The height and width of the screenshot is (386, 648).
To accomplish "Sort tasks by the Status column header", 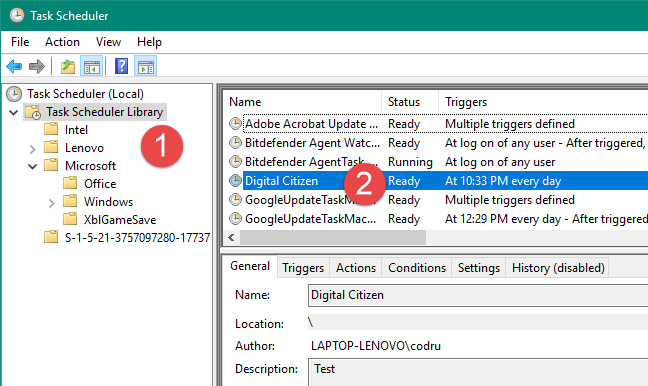I will tap(410, 102).
